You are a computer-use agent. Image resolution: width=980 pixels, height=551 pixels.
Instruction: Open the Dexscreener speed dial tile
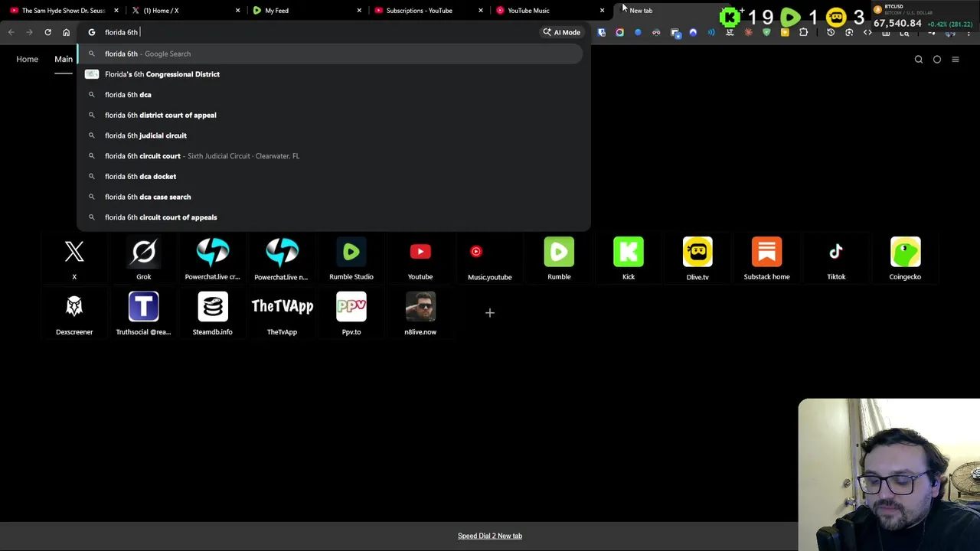coord(74,314)
